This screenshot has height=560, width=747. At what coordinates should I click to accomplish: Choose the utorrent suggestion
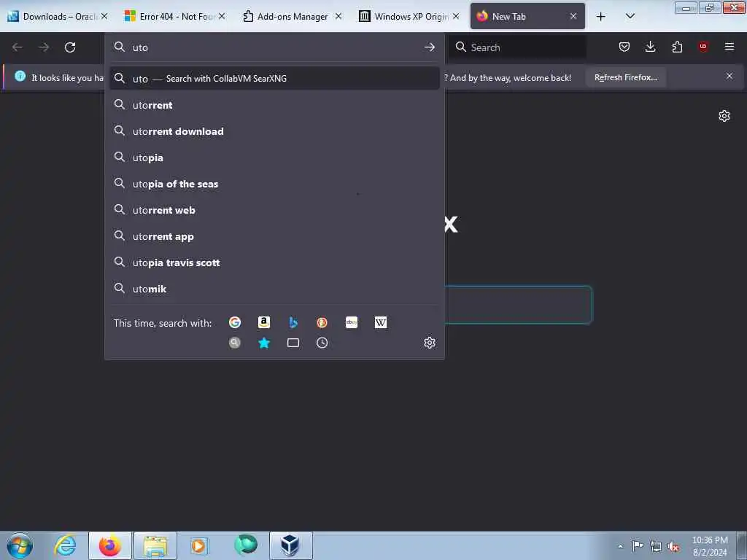point(274,105)
